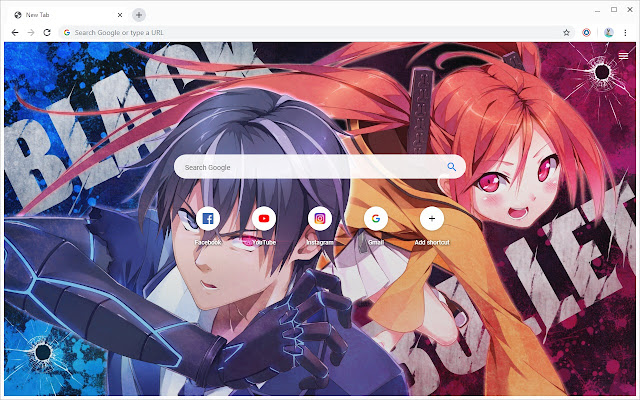Click the address bar URL field

(x=316, y=33)
